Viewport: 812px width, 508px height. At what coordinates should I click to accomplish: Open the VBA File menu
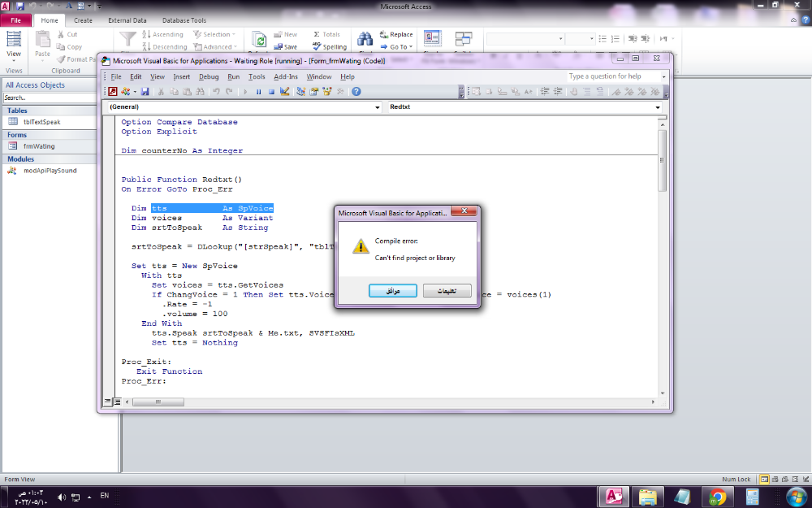pyautogui.click(x=116, y=76)
